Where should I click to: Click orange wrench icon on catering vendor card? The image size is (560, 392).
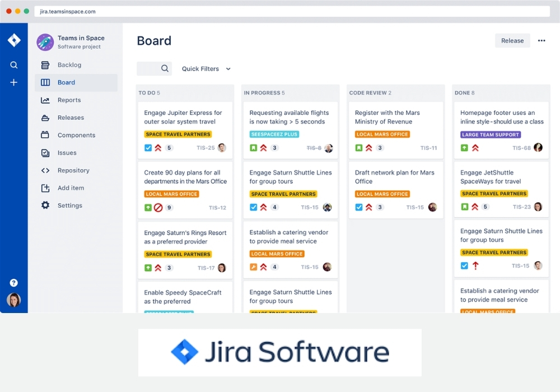pos(253,267)
